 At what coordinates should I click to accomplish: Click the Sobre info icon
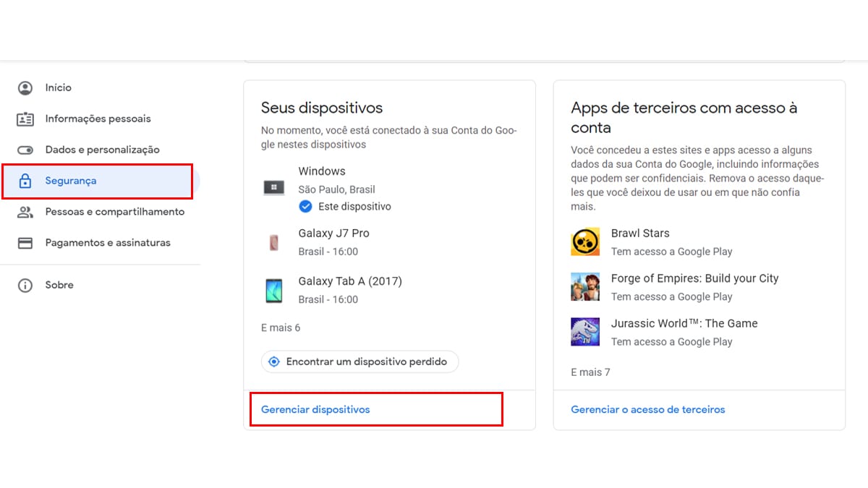25,286
